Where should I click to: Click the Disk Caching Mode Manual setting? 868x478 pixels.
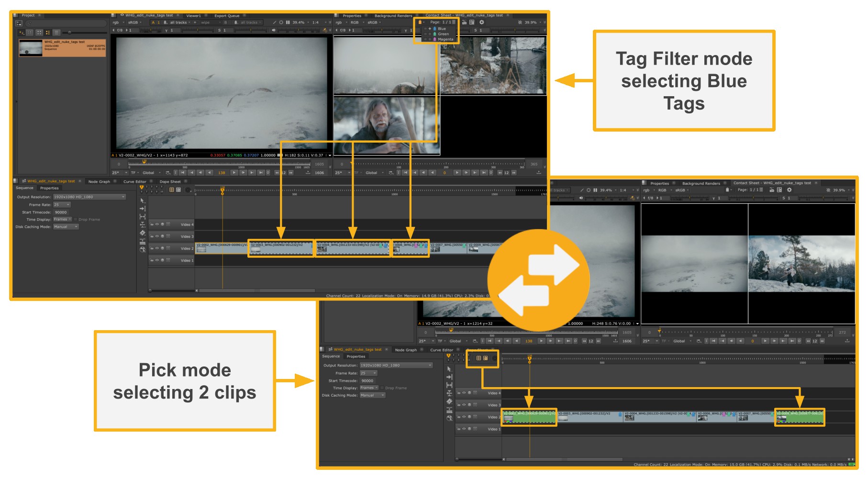(x=66, y=227)
